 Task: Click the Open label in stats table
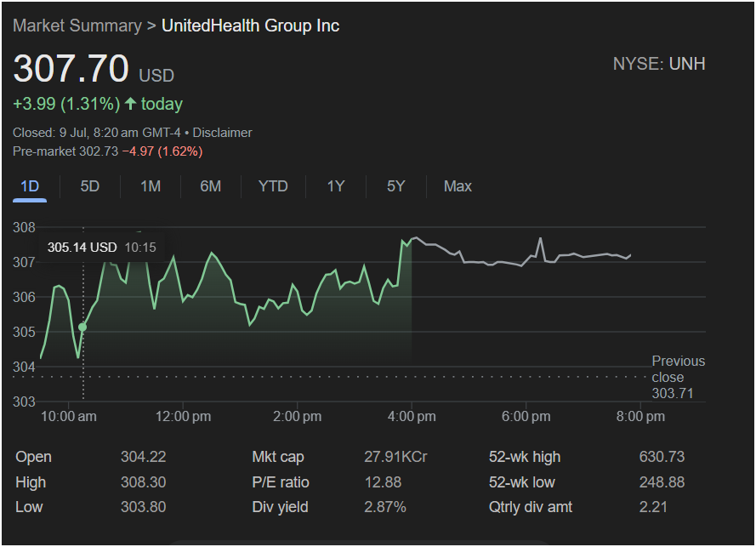[33, 457]
